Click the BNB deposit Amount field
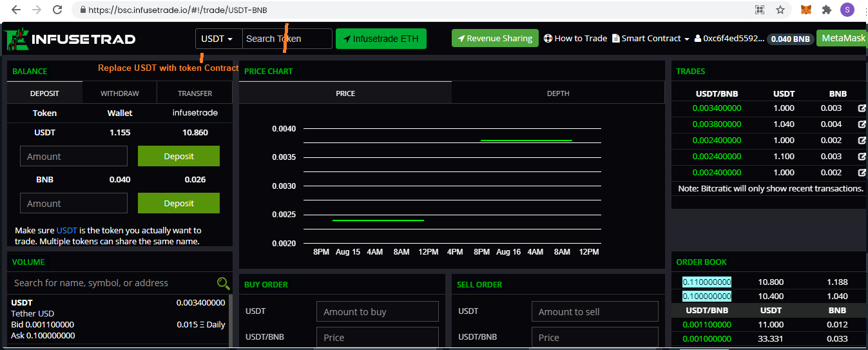The height and width of the screenshot is (350, 868). click(73, 203)
